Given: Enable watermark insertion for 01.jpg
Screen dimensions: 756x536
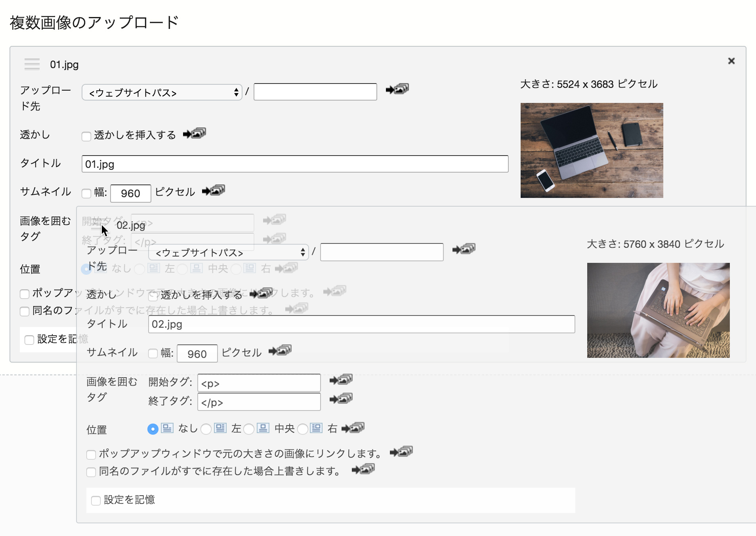Looking at the screenshot, I should tap(86, 137).
